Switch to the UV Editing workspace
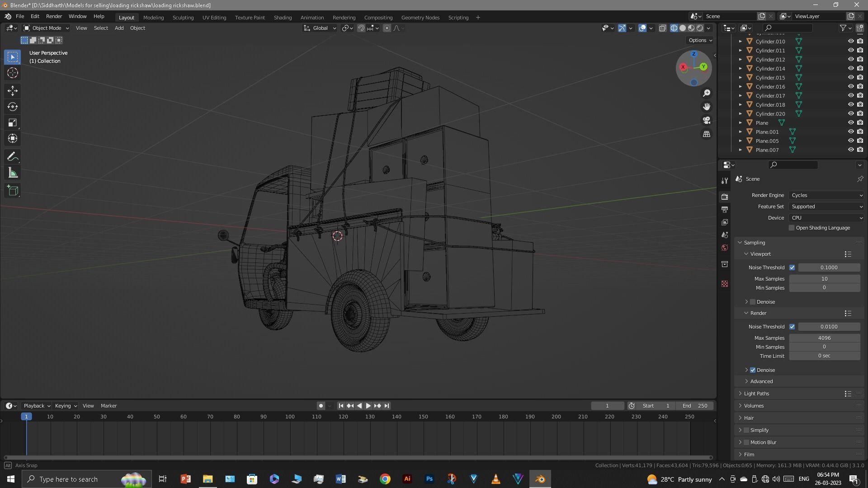Image resolution: width=868 pixels, height=488 pixels. pos(214,17)
